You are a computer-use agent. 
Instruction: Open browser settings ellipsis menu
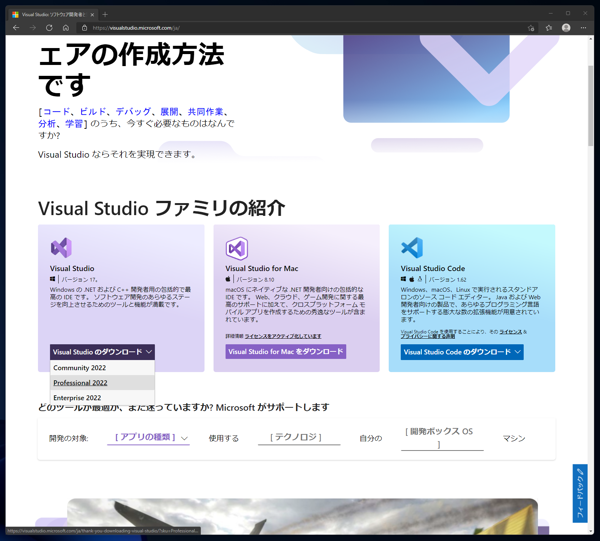point(583,28)
